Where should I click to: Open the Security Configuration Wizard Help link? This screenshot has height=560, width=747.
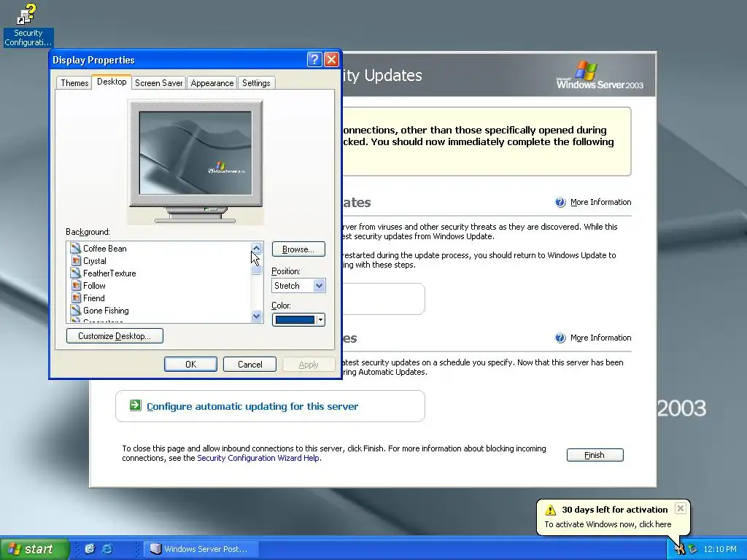[x=258, y=458]
